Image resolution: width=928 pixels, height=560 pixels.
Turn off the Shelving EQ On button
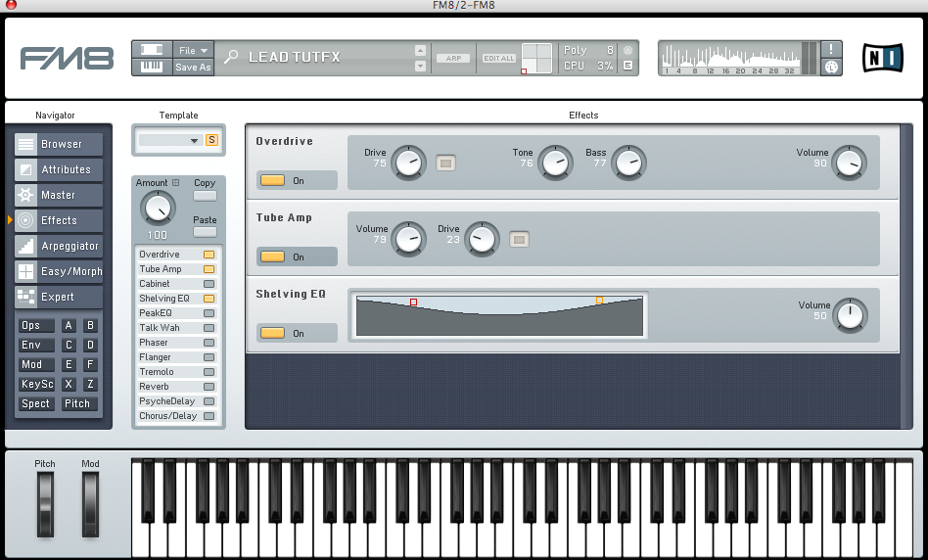[x=273, y=333]
